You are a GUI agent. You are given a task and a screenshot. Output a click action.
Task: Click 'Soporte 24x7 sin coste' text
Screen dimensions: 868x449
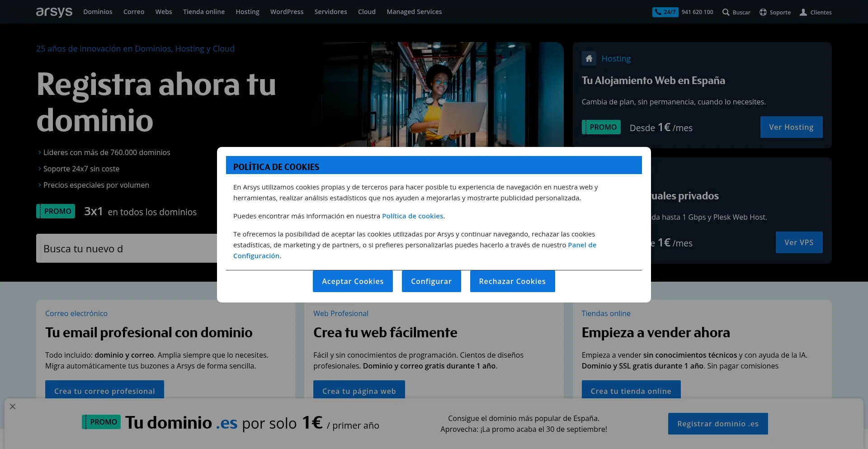tap(81, 169)
